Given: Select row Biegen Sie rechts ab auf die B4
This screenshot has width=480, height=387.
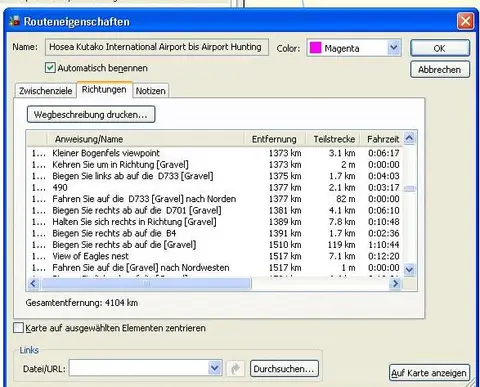Looking at the screenshot, I should tap(215, 233).
